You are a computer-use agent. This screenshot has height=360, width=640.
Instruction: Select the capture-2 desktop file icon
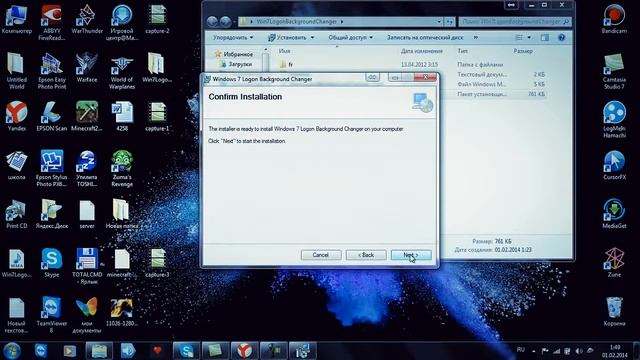(x=157, y=18)
